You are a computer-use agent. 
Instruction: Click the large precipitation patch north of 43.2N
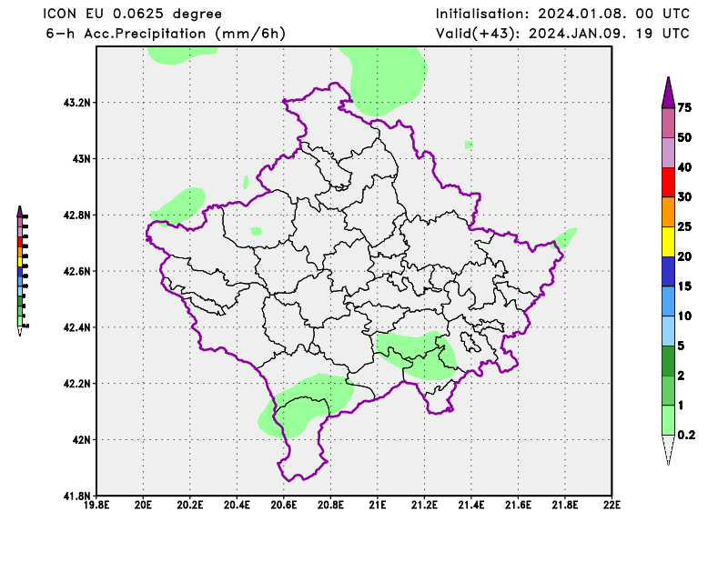tap(386, 79)
